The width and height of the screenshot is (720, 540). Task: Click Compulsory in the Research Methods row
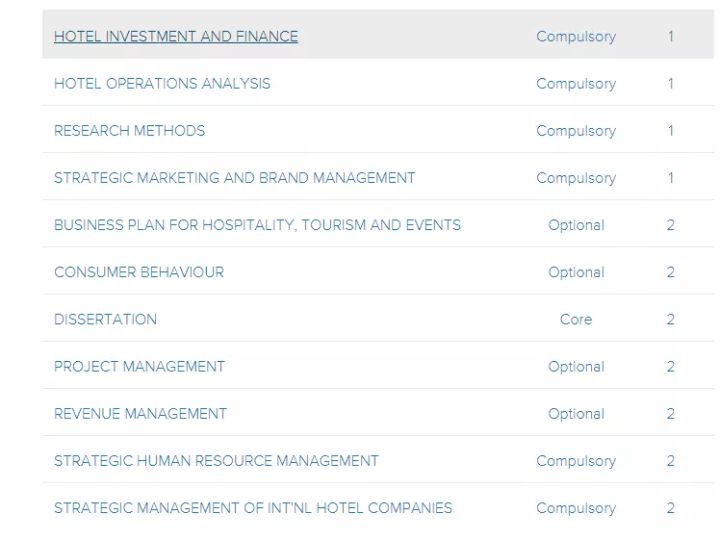click(x=576, y=131)
